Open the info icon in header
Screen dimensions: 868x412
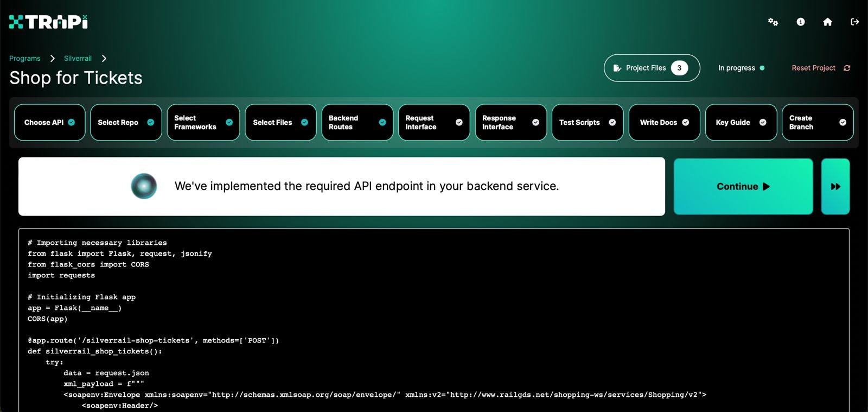coord(801,22)
